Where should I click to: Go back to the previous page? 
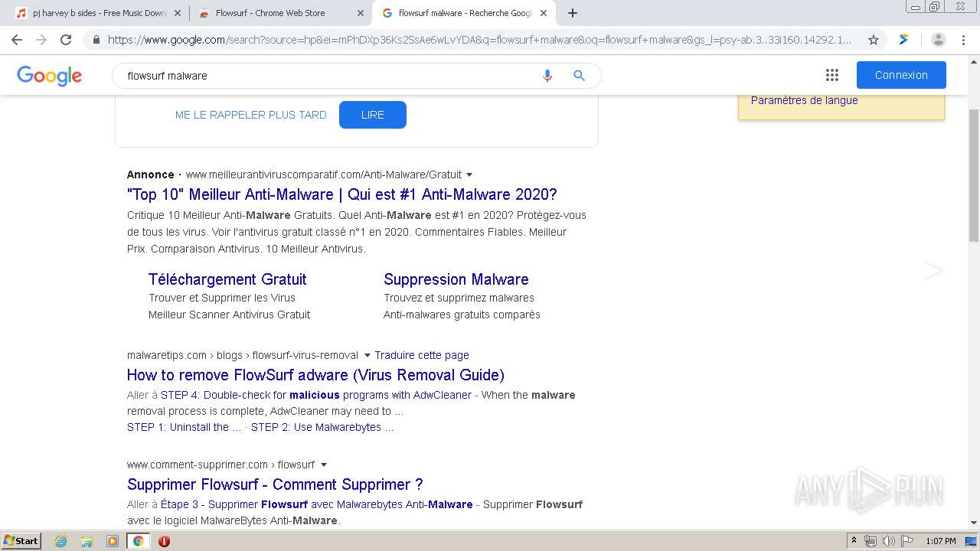tap(17, 40)
